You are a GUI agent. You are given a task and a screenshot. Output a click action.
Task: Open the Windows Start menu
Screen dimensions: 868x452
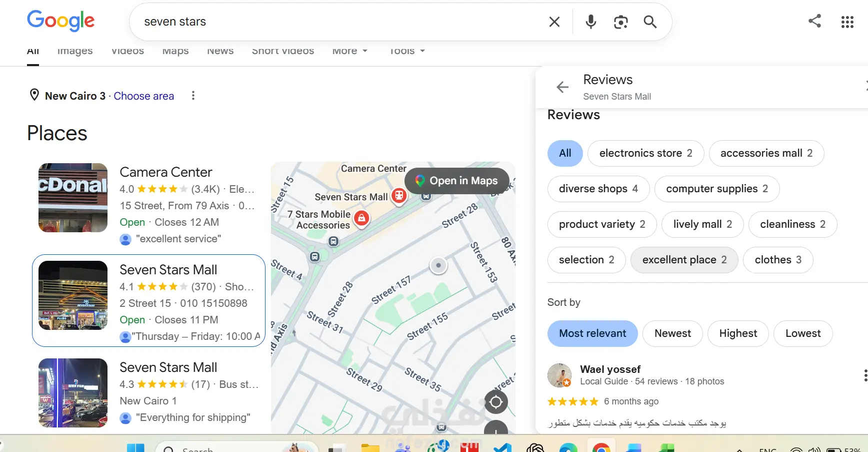tap(135, 447)
